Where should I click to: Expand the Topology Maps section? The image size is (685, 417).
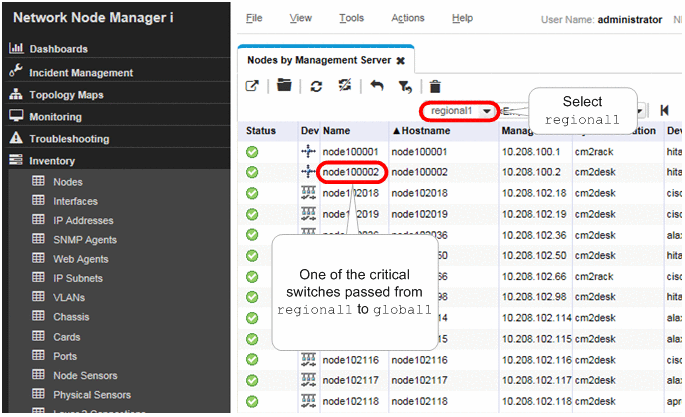66,94
